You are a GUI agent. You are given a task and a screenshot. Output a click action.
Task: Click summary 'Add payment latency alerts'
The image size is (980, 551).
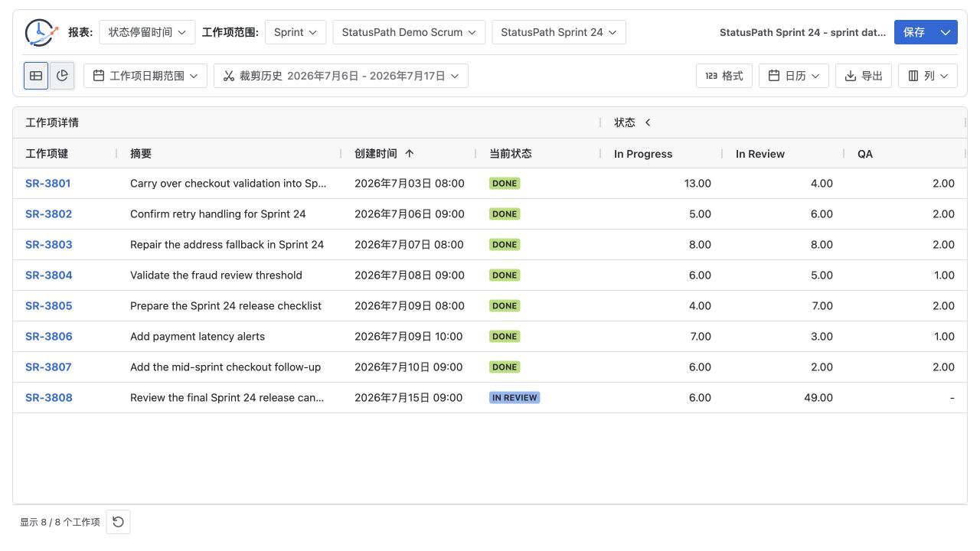[198, 337]
